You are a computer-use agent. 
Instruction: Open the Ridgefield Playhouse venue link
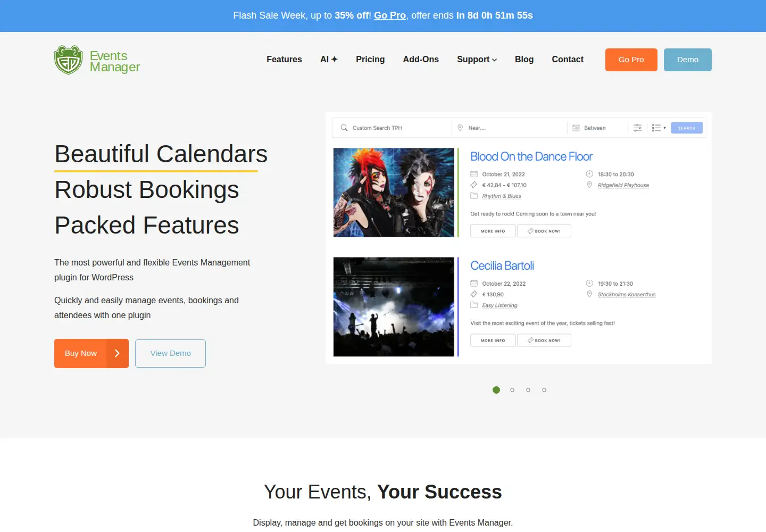click(x=623, y=185)
